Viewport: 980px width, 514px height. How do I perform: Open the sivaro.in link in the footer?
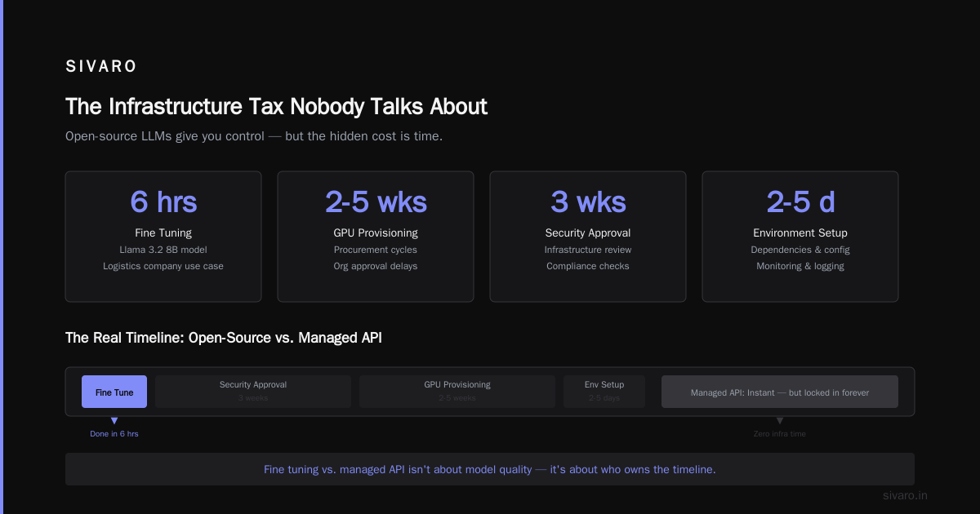tap(906, 495)
